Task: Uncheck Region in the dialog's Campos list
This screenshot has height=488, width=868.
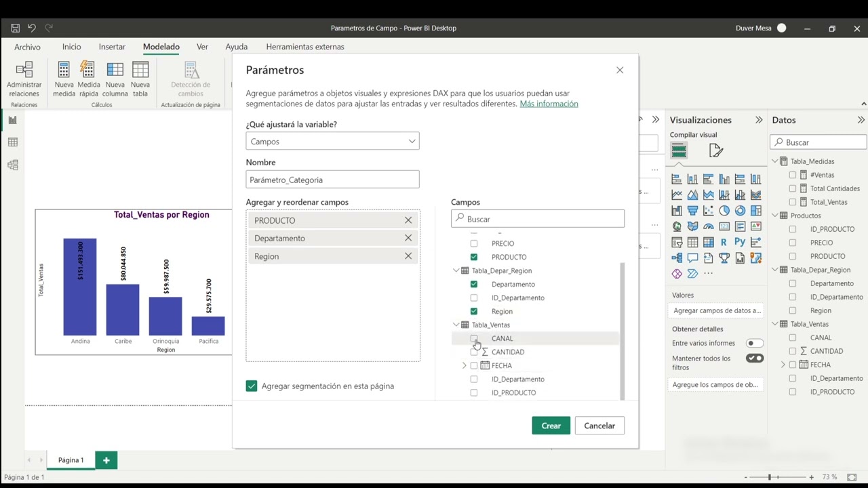Action: tap(474, 311)
